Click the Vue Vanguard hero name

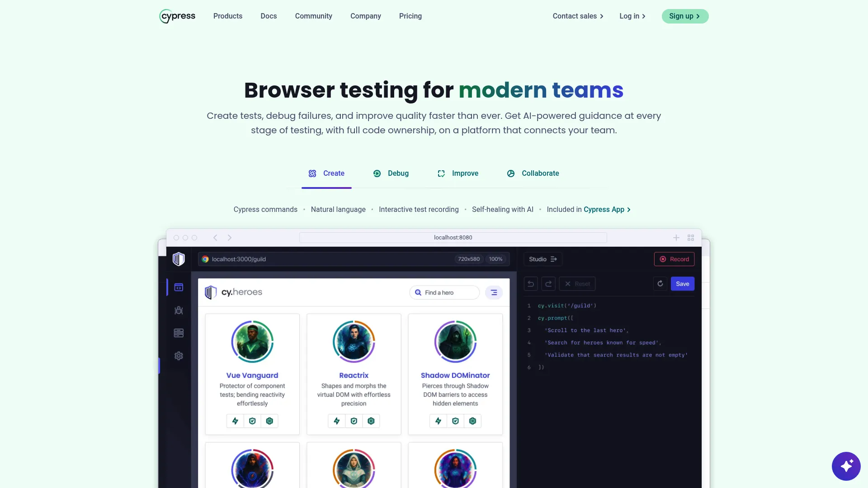pyautogui.click(x=252, y=375)
